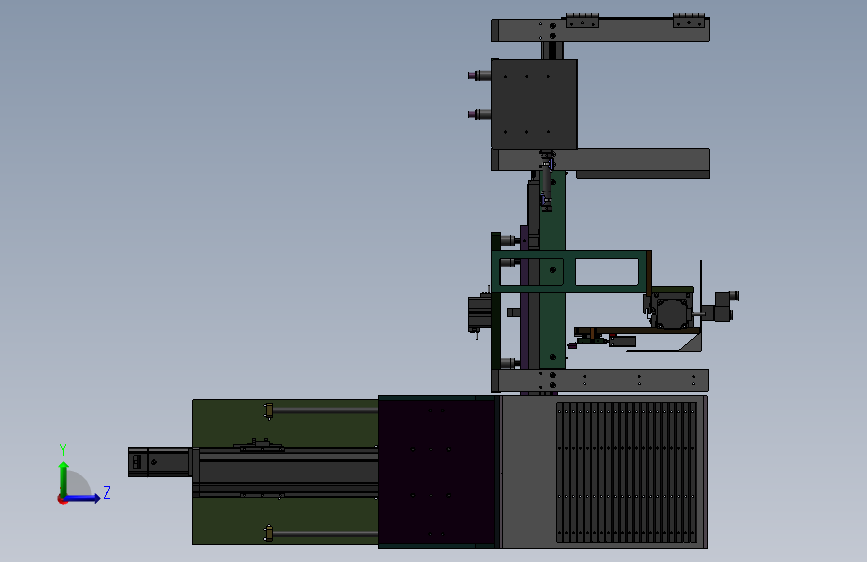Image resolution: width=867 pixels, height=562 pixels.
Task: Select the vented grille panel with vertical slots
Action: (626, 472)
